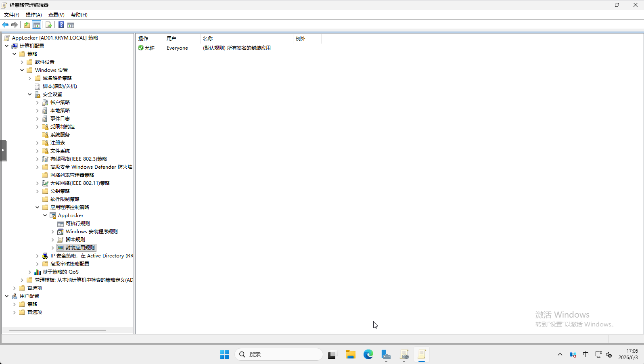Select the 可执行规则 tree item
This screenshot has height=364, width=644.
click(77, 224)
